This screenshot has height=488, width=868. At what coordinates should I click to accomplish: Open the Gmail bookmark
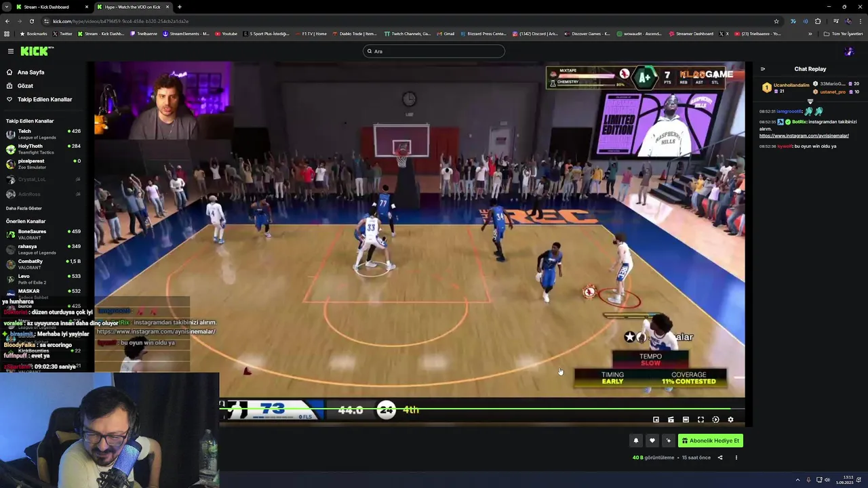445,33
